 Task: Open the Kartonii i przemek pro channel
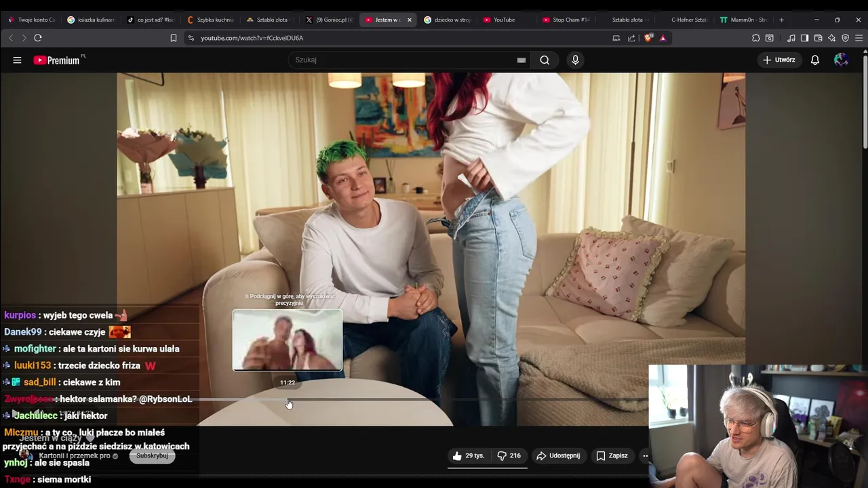75,456
